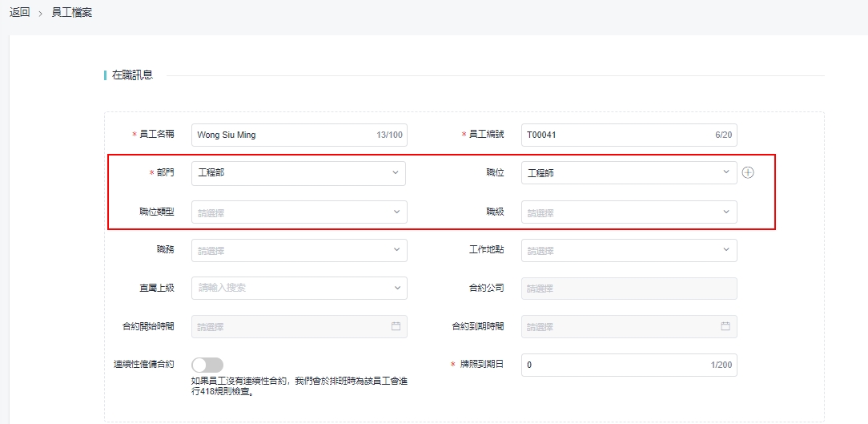Click the plus icon next to 職位

[748, 173]
